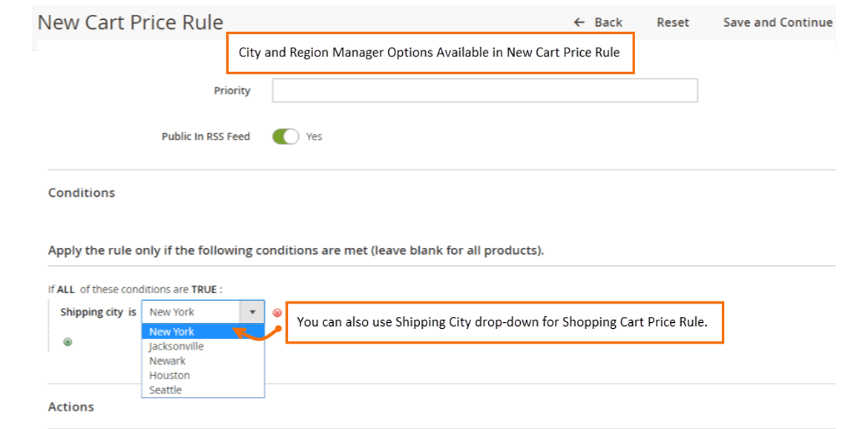Screen dimensions: 868x429
Task: Focus the Priority input field
Action: pyautogui.click(x=484, y=91)
